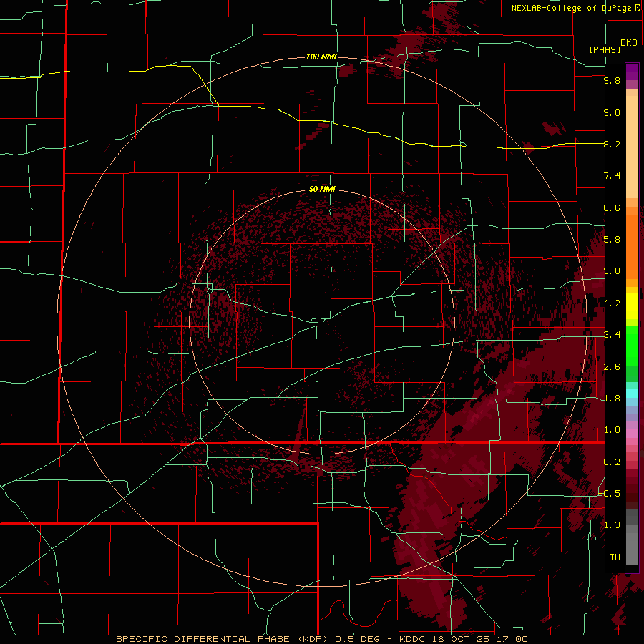The width and height of the screenshot is (644, 644).
Task: Click the Specific Differential Phase caption
Action: pos(321,639)
